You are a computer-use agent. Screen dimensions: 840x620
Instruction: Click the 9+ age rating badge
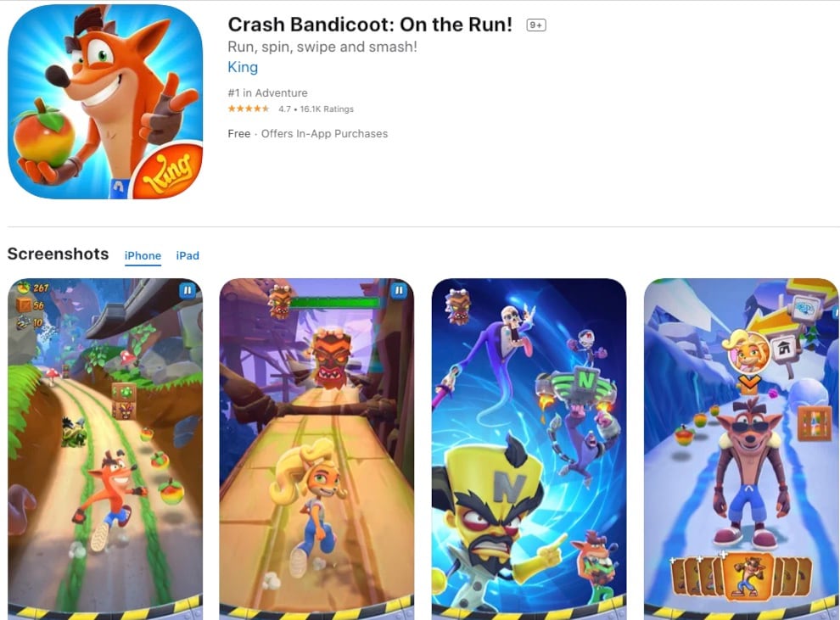[x=535, y=25]
